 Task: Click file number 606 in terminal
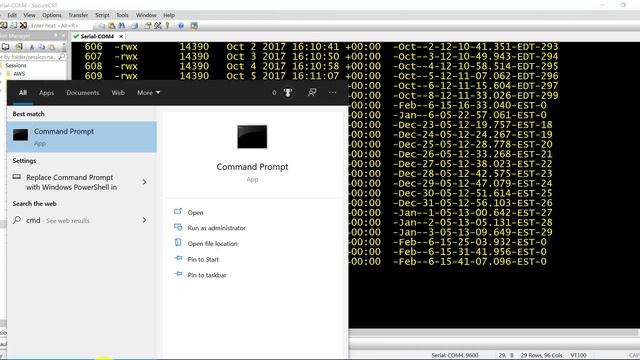click(x=93, y=47)
